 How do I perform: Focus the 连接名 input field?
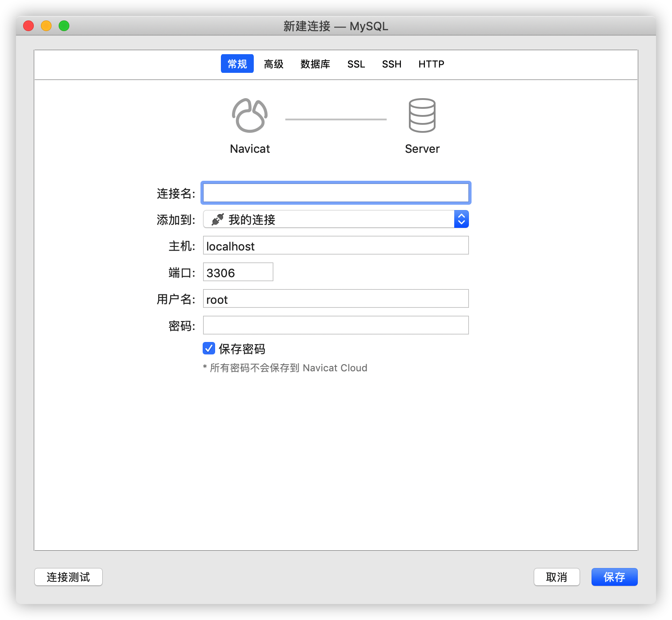coord(336,193)
